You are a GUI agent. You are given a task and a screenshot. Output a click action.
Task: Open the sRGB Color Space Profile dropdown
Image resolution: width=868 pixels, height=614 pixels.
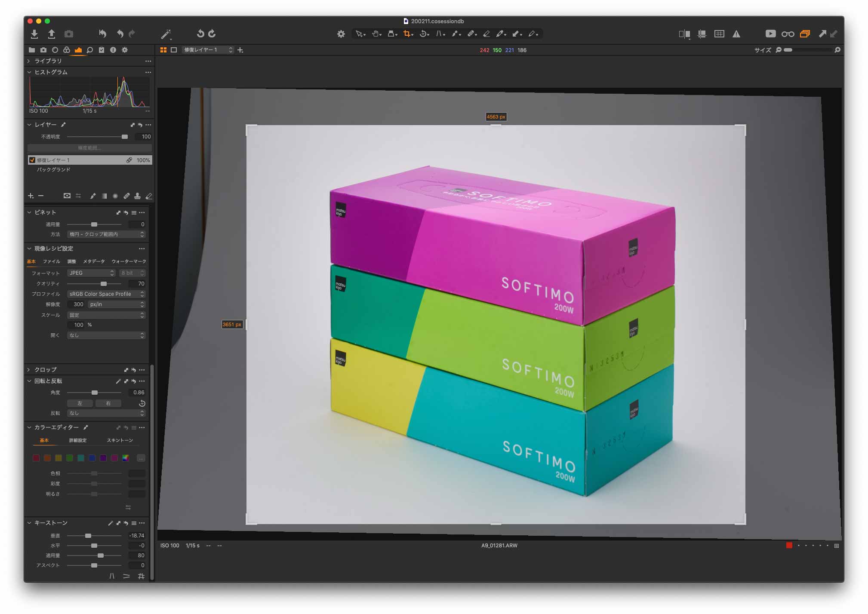106,294
